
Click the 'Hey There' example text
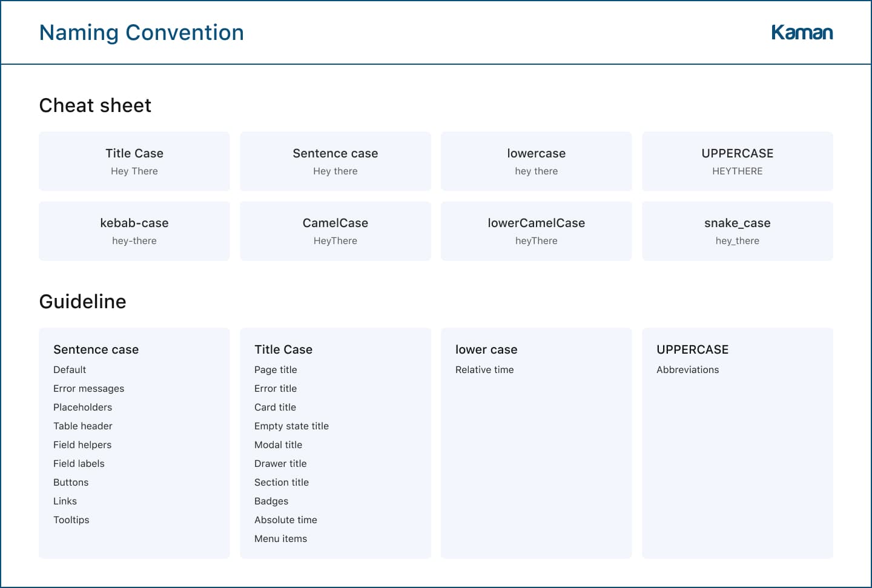click(134, 171)
